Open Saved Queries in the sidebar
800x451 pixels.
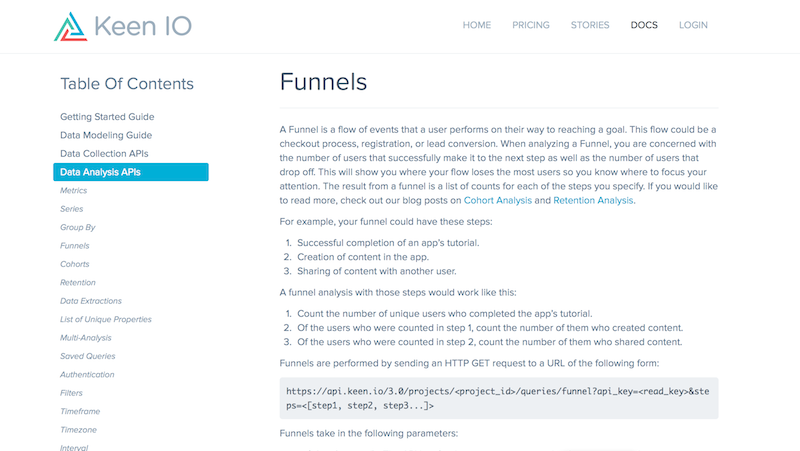pos(88,356)
